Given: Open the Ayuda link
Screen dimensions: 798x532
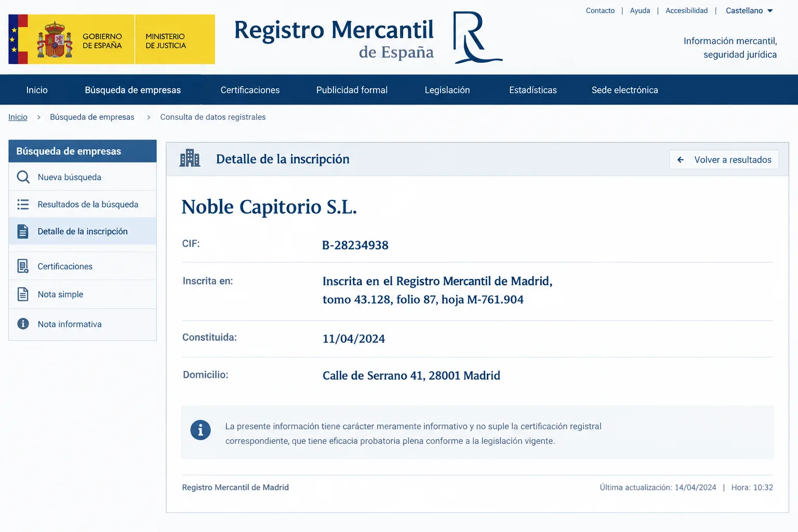Looking at the screenshot, I should pos(640,10).
